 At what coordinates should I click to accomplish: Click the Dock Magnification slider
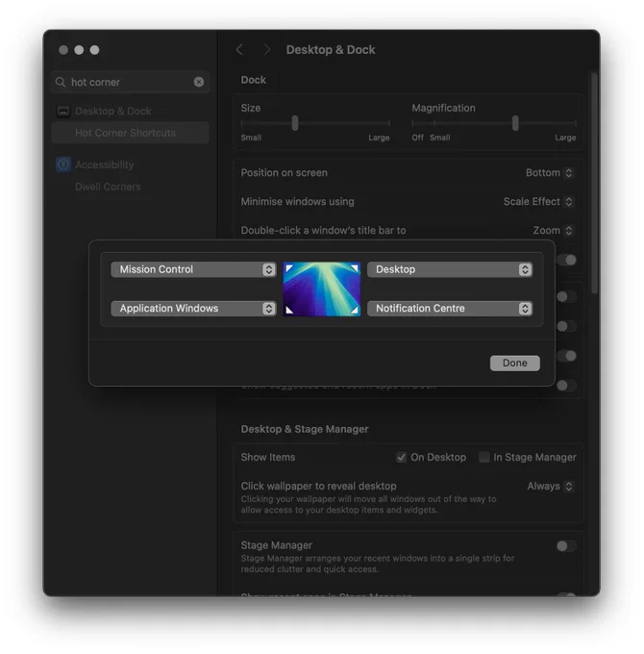[x=494, y=123]
